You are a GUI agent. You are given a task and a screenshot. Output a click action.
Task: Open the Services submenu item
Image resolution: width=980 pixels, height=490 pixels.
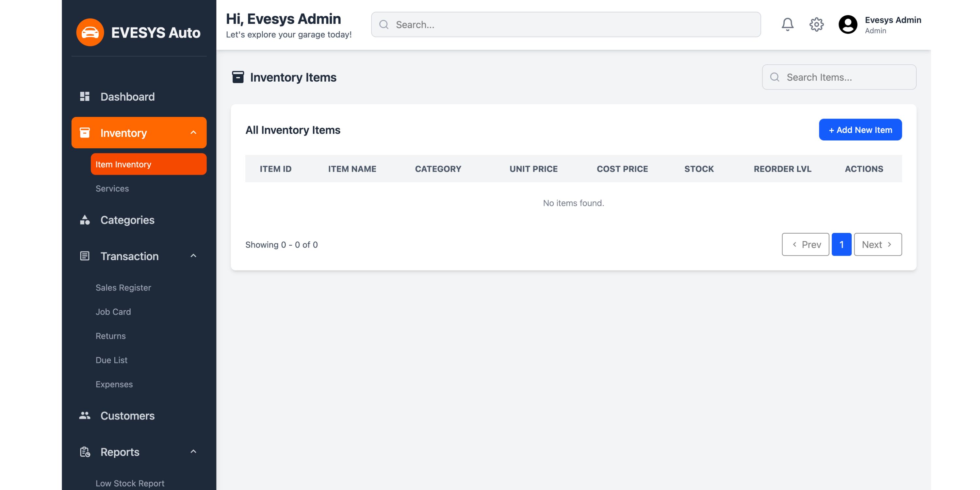(x=112, y=188)
